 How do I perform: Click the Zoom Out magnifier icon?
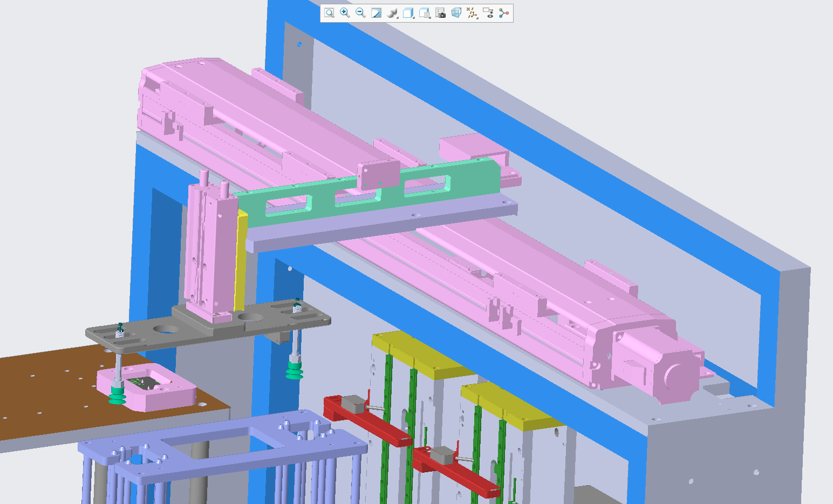click(x=360, y=13)
